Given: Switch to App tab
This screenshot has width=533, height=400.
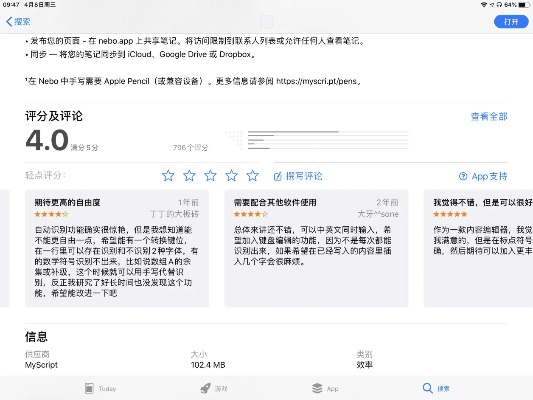Looking at the screenshot, I should tap(325, 388).
